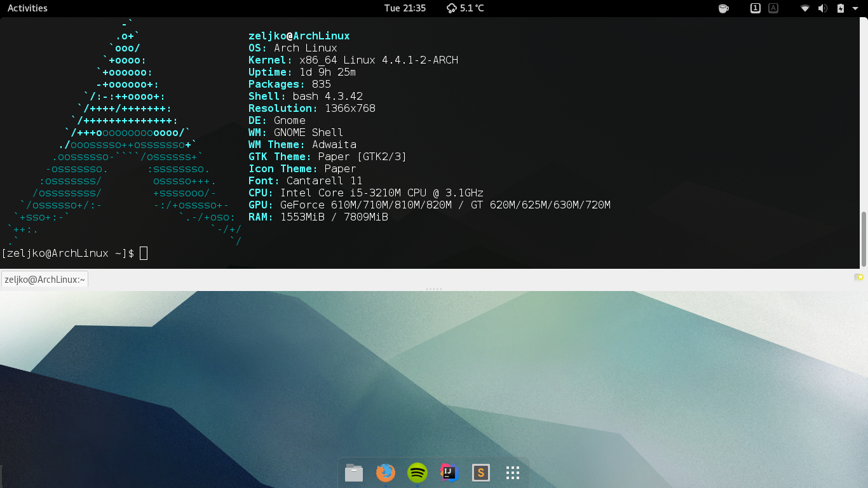Viewport: 868px width, 488px height.
Task: Open the Activities overview
Action: click(x=27, y=8)
